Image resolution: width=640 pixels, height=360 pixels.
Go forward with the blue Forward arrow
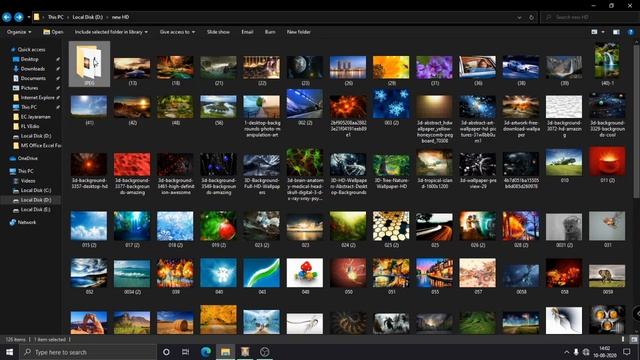click(19, 17)
